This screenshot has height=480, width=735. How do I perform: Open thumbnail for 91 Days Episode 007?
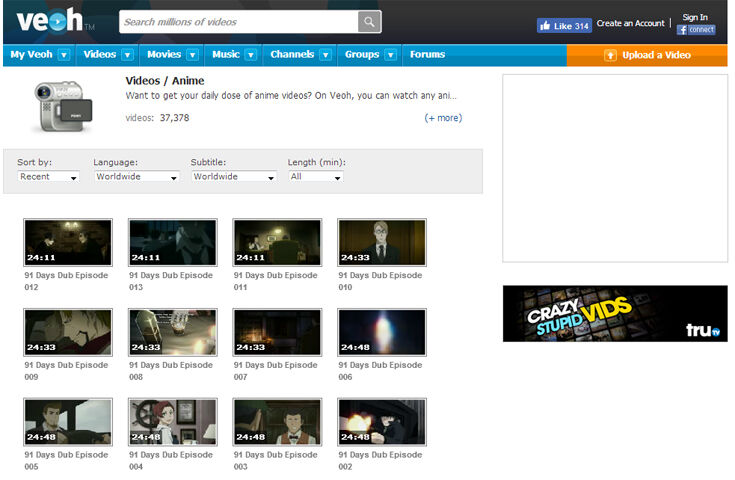point(278,332)
